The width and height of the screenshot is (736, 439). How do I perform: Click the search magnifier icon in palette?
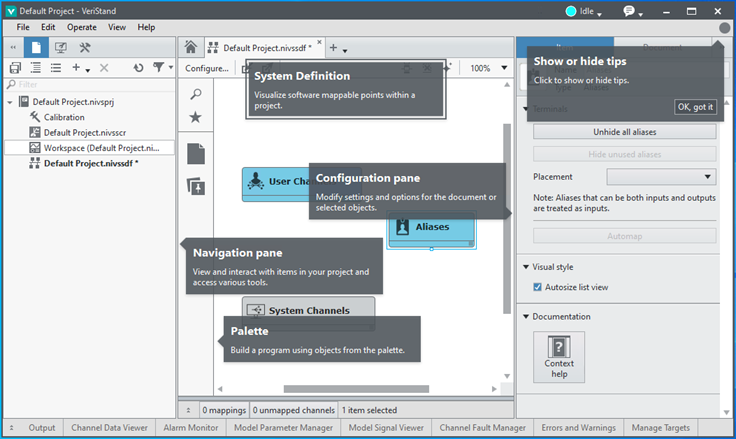(x=196, y=94)
